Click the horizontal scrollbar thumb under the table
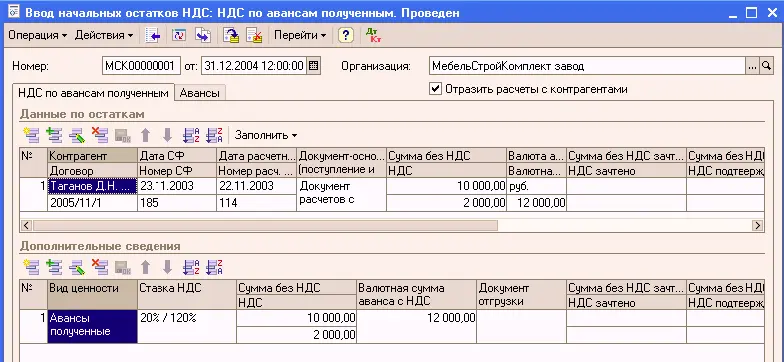 (265, 226)
